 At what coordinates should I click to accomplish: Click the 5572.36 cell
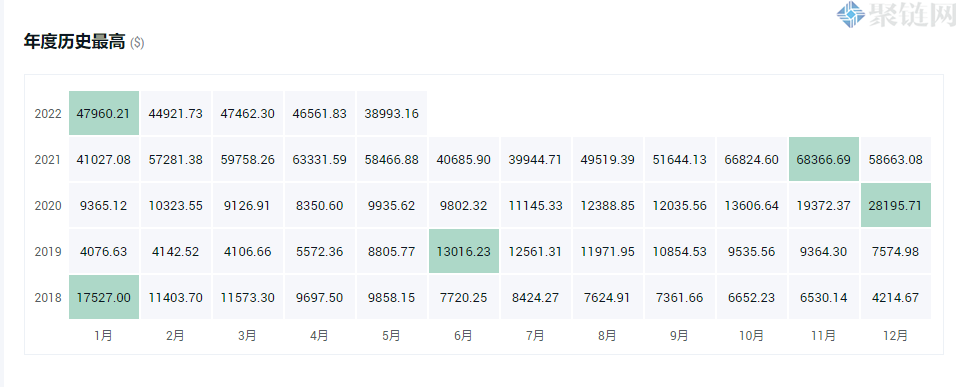pyautogui.click(x=319, y=251)
